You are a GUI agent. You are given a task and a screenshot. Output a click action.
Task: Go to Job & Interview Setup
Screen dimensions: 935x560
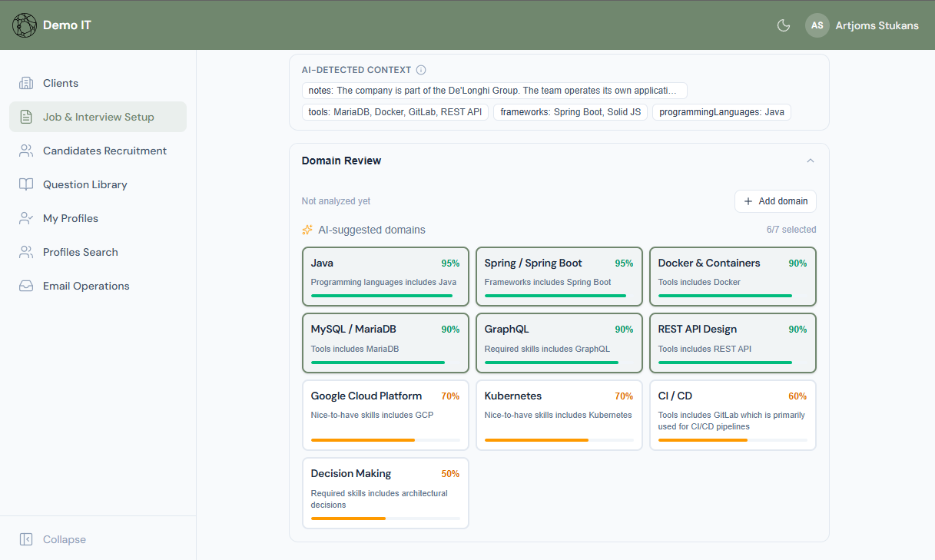(x=98, y=117)
